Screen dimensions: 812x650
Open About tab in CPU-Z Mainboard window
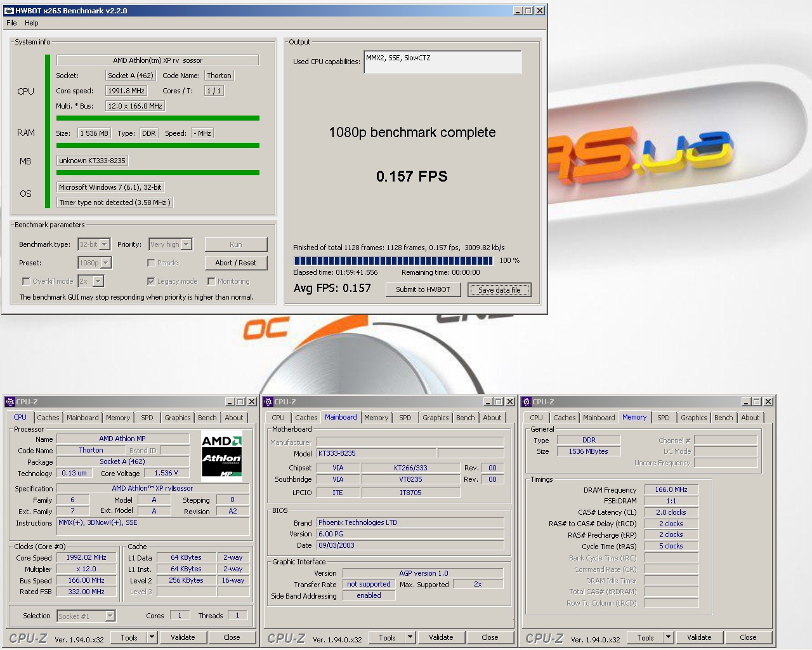tap(492, 418)
